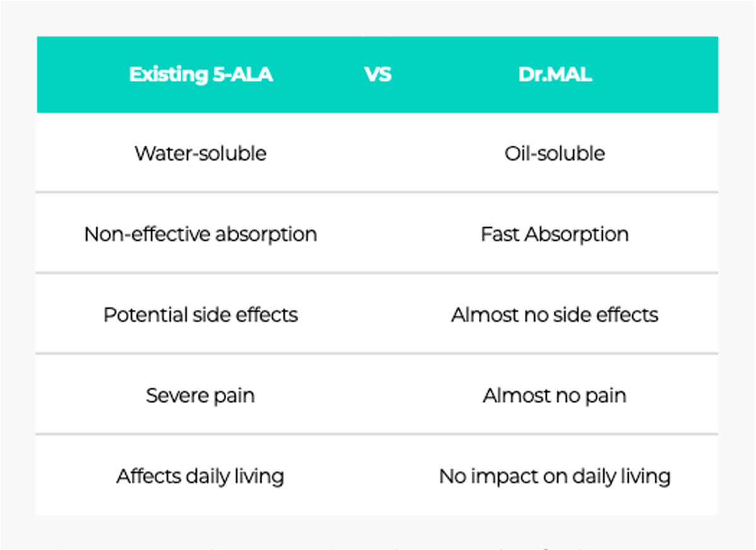This screenshot has width=756, height=550.
Task: Click the VS label in header
Action: (378, 74)
